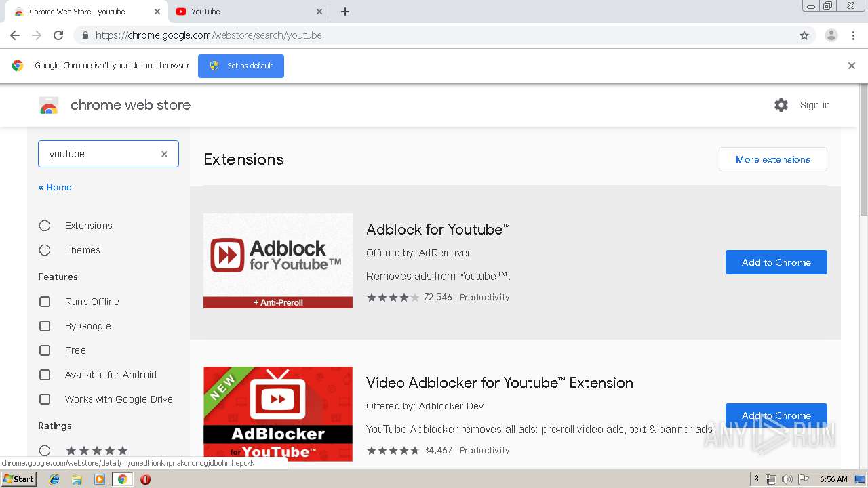Image resolution: width=868 pixels, height=488 pixels.
Task: Click star rating of Adblock for Youtube
Action: 393,297
